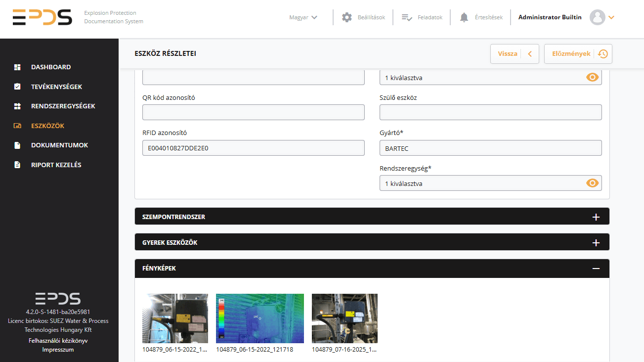This screenshot has height=362, width=644.
Task: Click the Dokumentumok file icon
Action: pyautogui.click(x=17, y=145)
